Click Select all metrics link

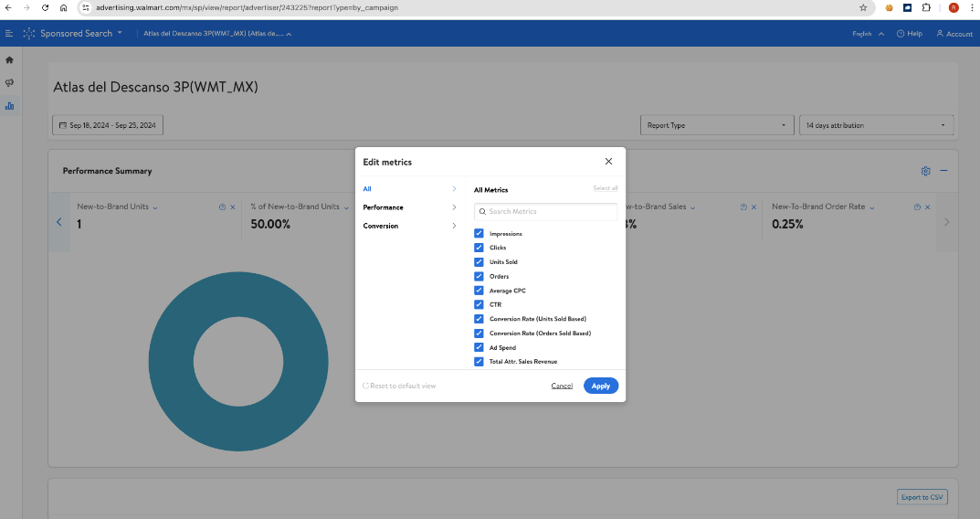(x=605, y=188)
